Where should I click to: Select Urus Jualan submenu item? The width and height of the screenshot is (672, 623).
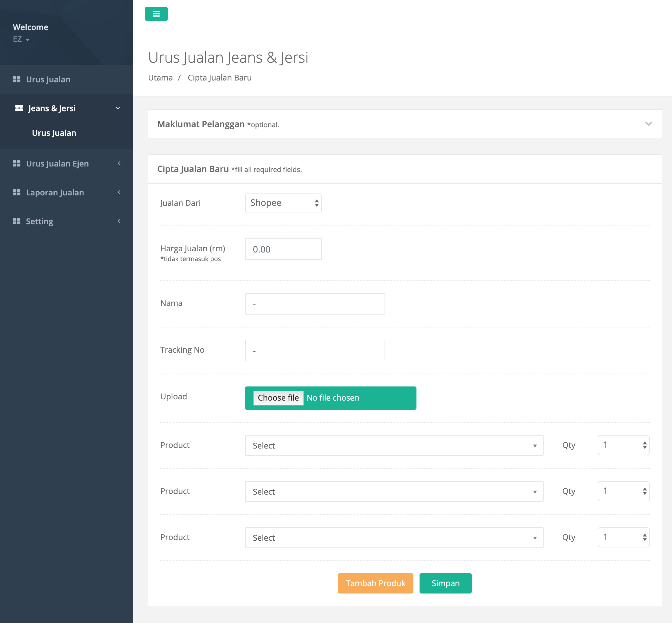pos(54,133)
